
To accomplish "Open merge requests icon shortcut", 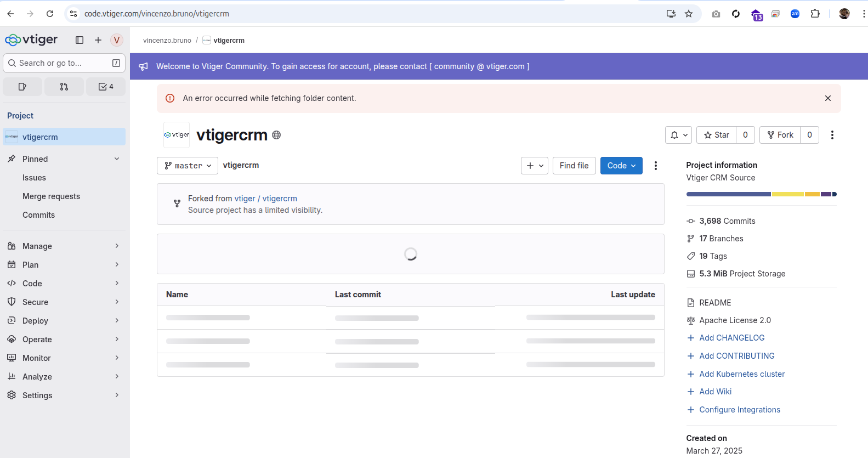I will coord(64,87).
